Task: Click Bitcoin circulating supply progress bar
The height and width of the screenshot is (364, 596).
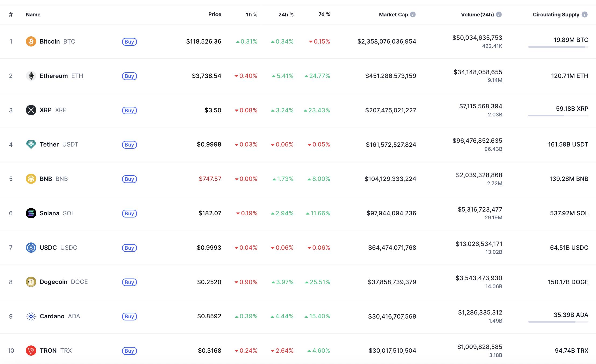Action: point(558,47)
